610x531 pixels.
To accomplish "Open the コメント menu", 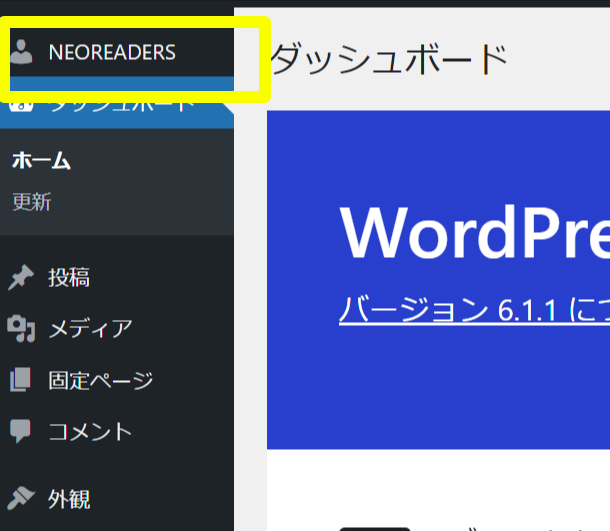I will click(90, 432).
